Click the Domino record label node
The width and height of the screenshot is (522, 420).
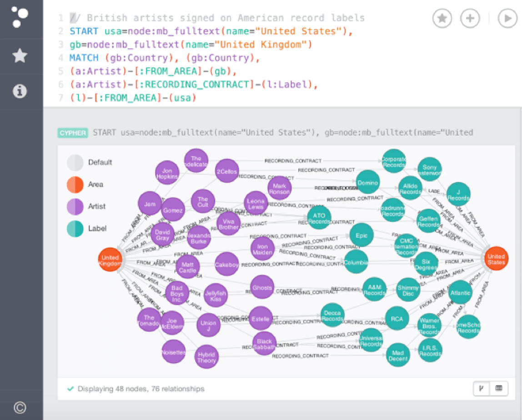pyautogui.click(x=368, y=183)
